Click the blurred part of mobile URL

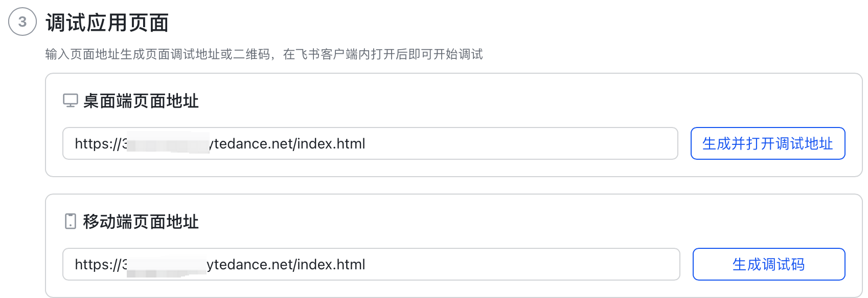(x=167, y=265)
